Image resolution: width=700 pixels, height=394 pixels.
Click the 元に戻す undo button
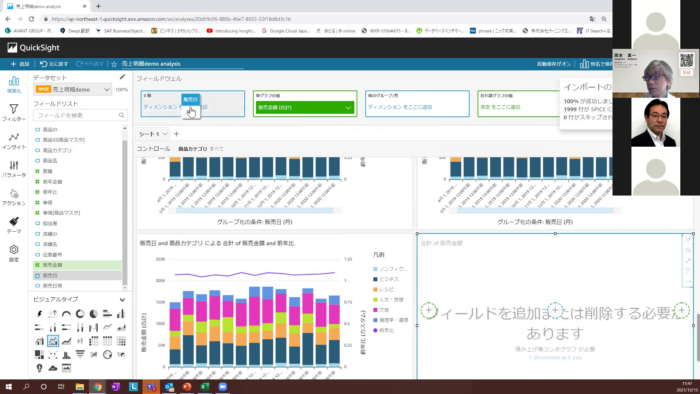pyautogui.click(x=54, y=64)
